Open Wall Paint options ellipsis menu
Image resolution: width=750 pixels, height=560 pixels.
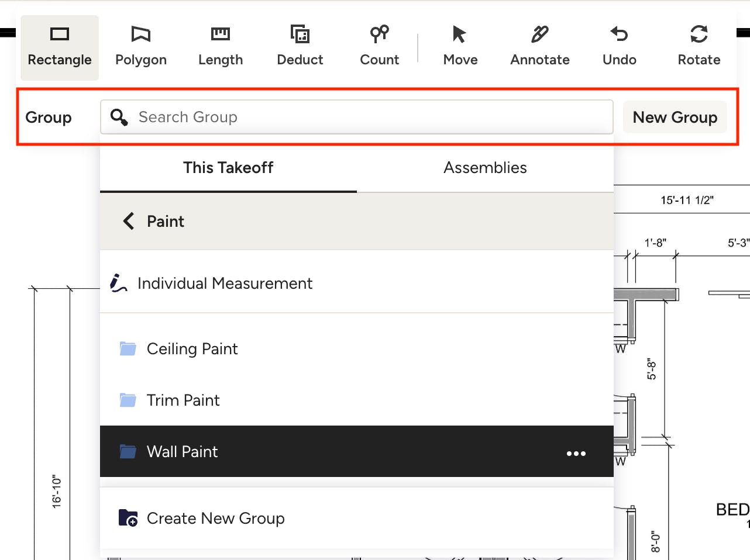tap(576, 453)
